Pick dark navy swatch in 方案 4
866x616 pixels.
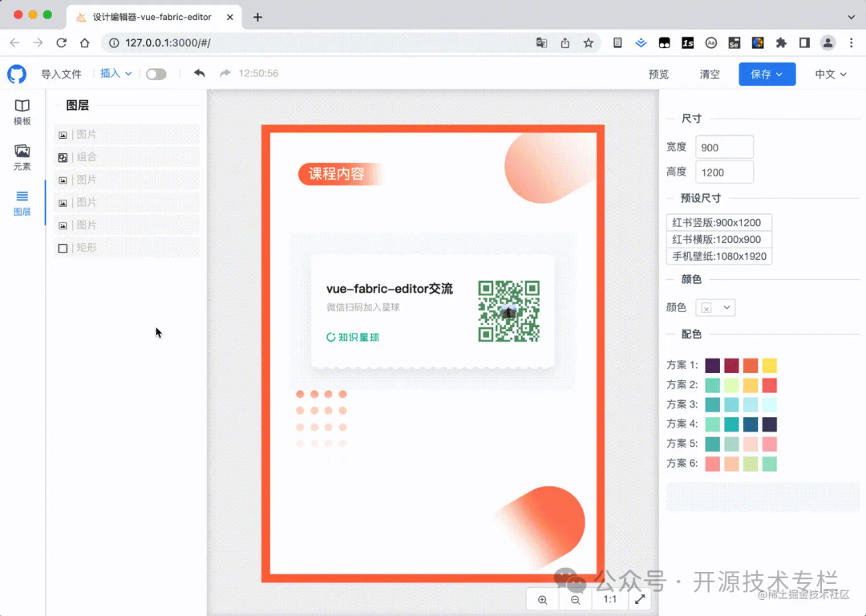coord(769,424)
